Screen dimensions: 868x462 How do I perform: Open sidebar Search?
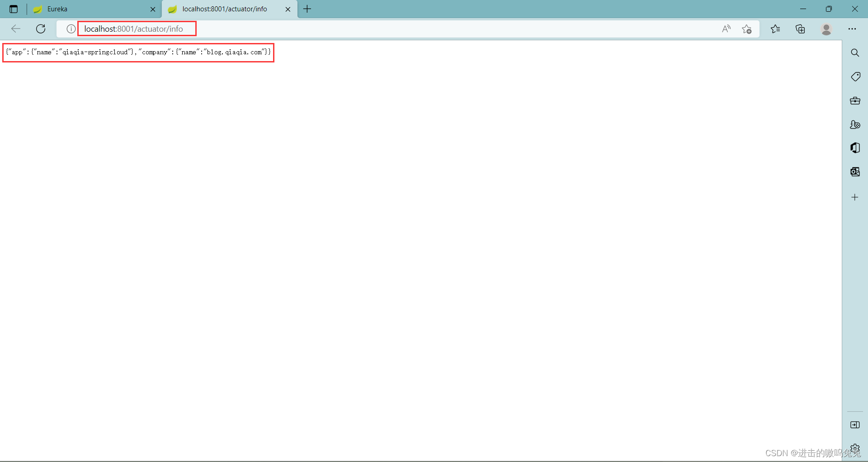coord(855,53)
